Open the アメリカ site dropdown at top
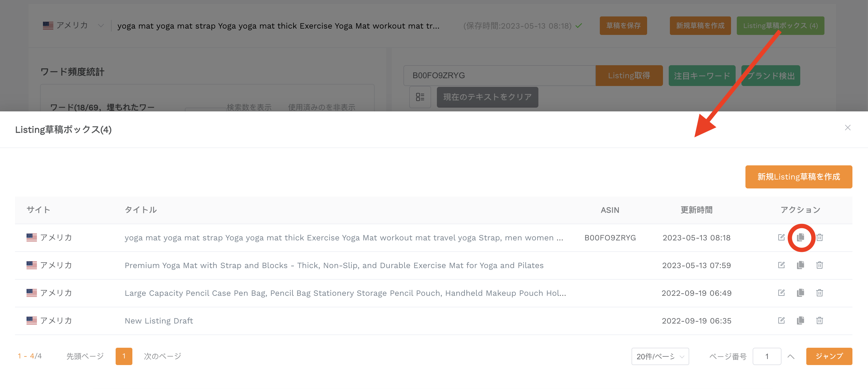 click(x=73, y=26)
